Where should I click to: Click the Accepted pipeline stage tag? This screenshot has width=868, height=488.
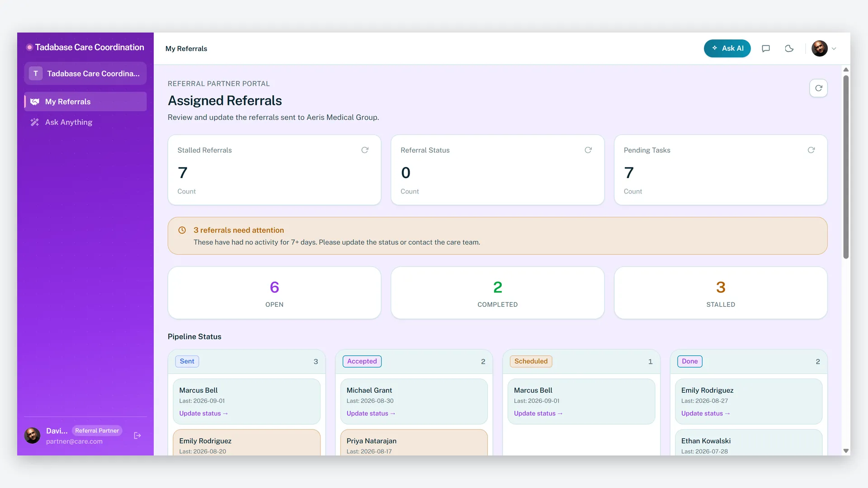[x=362, y=361]
